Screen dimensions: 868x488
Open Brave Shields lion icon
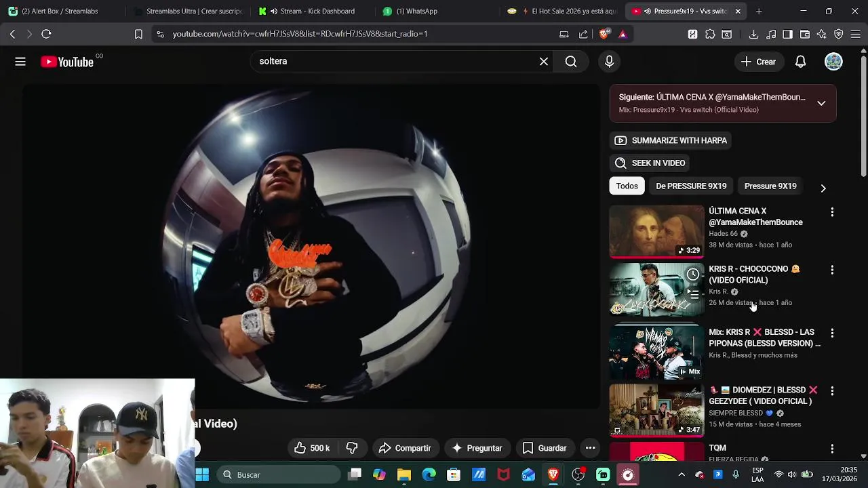(x=605, y=34)
